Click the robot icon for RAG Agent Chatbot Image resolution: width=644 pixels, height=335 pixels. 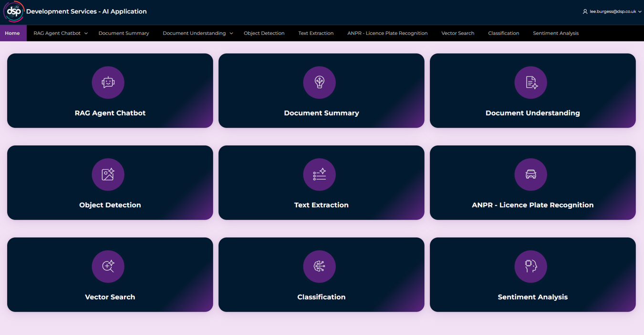click(108, 82)
